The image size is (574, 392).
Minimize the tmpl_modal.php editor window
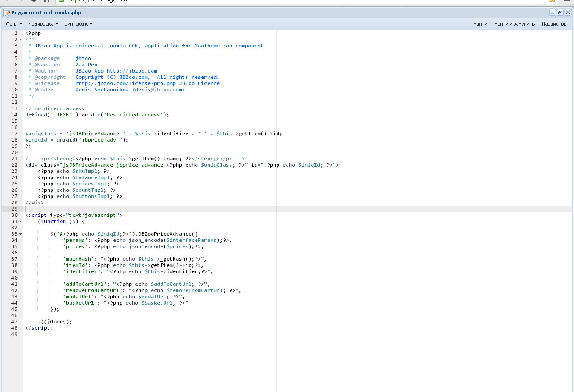552,13
